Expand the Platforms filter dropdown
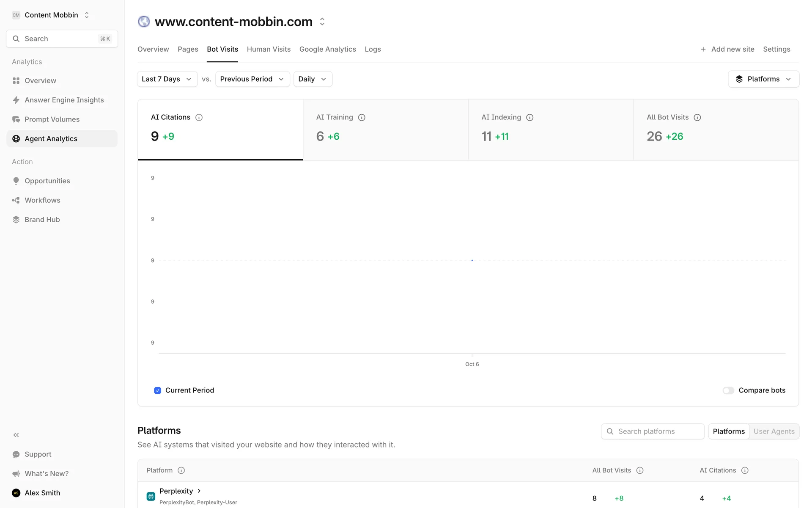This screenshot has height=508, width=812. pyautogui.click(x=763, y=79)
